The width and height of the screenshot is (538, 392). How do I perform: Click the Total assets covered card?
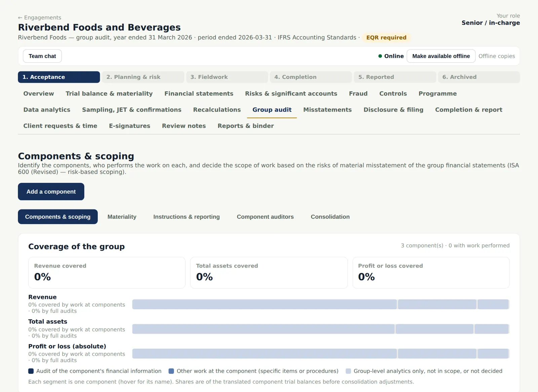tap(269, 273)
